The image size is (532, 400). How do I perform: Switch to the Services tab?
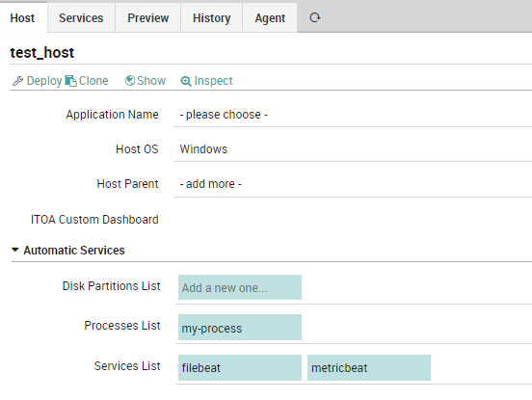point(81,18)
